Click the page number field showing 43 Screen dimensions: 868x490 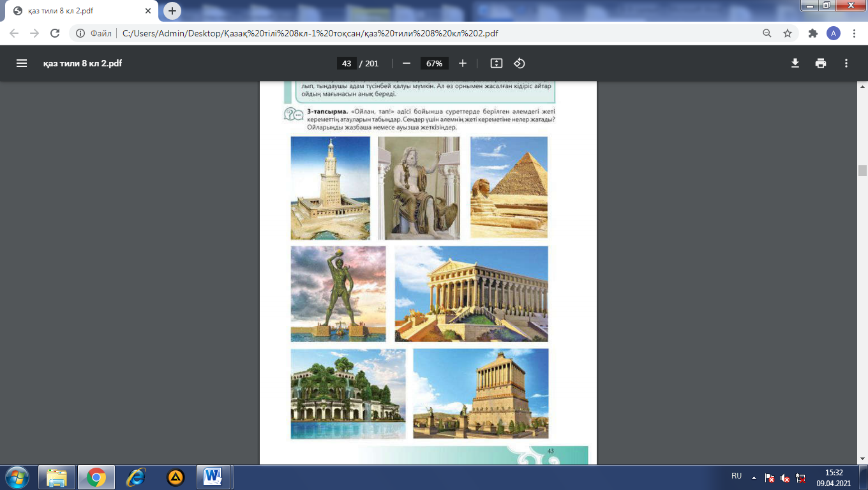click(x=347, y=63)
